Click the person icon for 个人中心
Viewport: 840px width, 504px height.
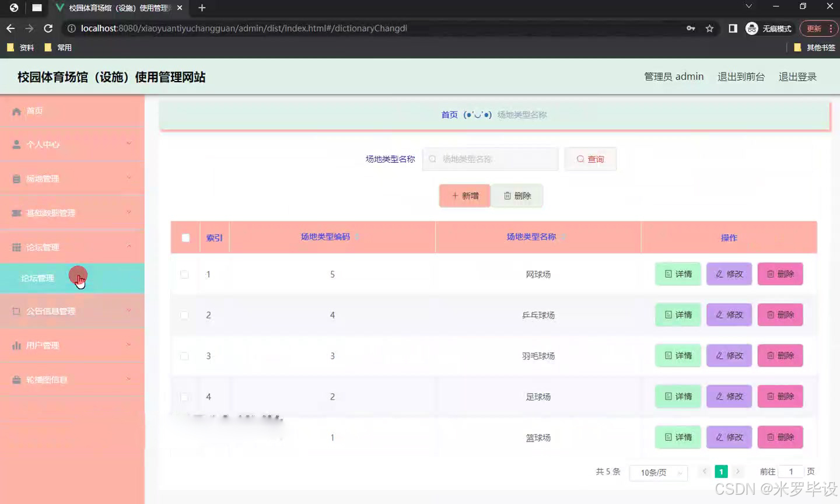(16, 145)
